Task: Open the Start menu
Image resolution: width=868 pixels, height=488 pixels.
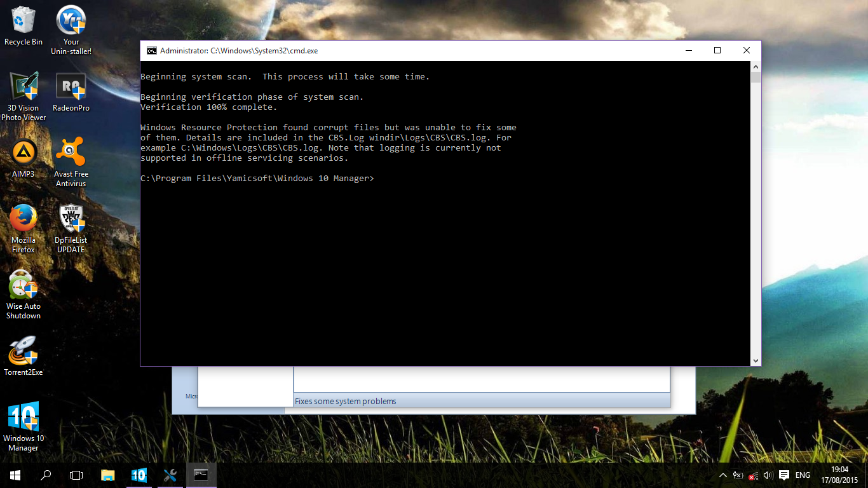Action: click(15, 475)
